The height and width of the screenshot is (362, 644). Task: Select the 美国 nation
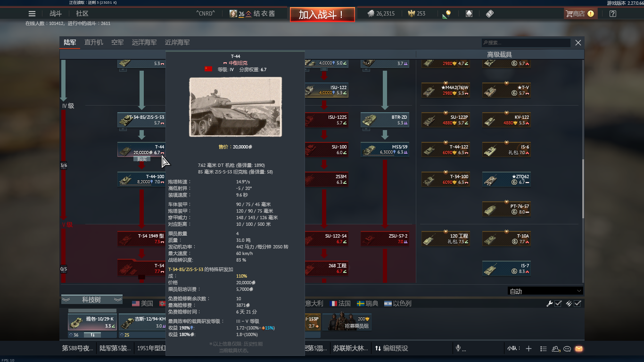142,304
